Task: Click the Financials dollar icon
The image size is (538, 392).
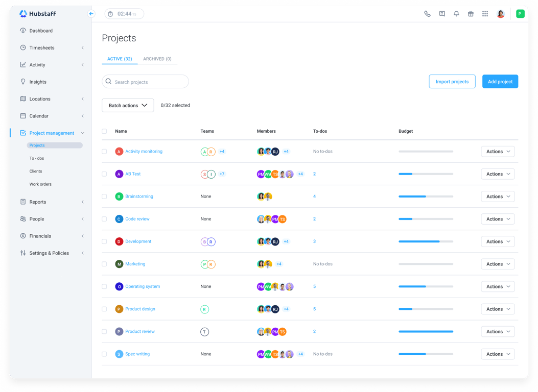Action: [x=23, y=236]
